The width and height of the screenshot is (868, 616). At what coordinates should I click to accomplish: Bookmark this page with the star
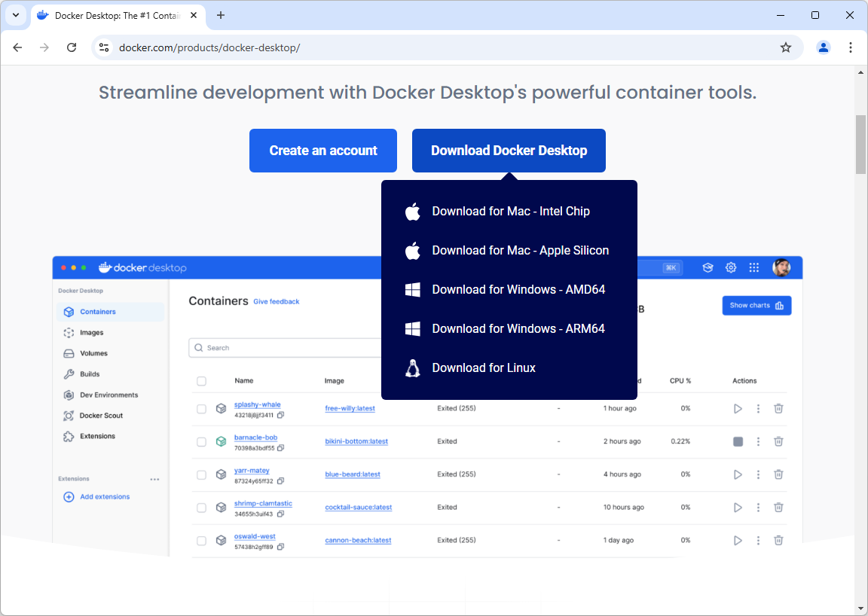[x=786, y=47]
